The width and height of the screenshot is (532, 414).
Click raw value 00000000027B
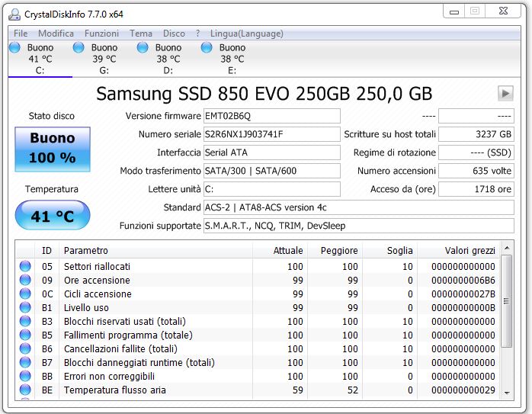pos(463,294)
